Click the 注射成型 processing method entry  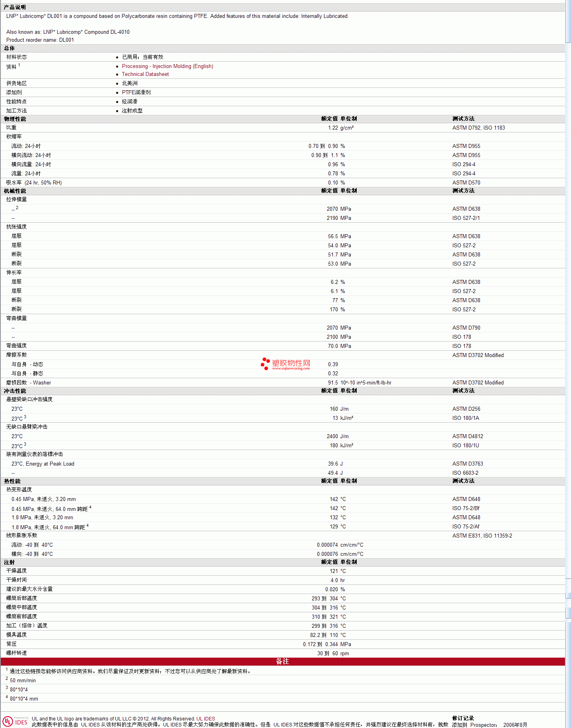coord(132,111)
